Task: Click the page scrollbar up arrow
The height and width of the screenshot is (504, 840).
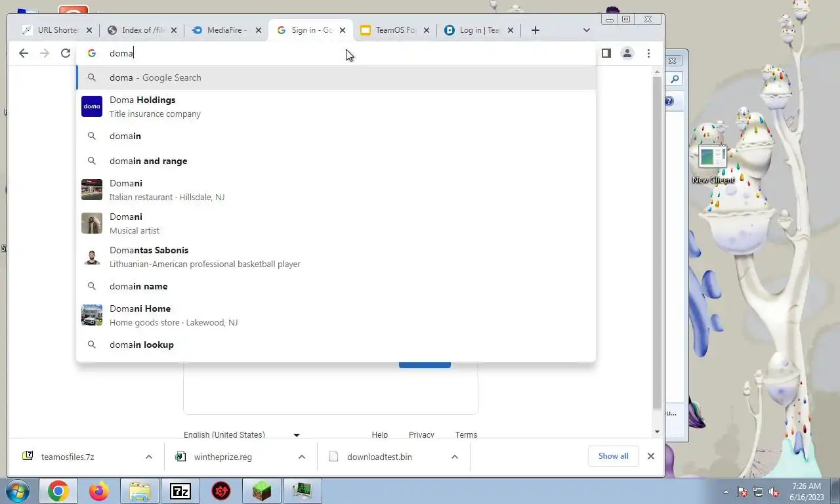Action: coord(658,71)
